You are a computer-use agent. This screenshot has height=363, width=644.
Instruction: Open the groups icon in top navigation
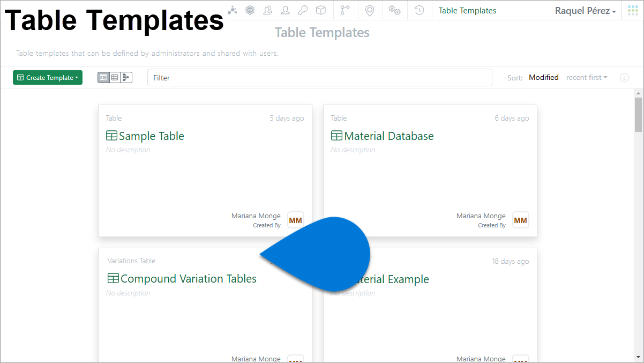tap(267, 10)
